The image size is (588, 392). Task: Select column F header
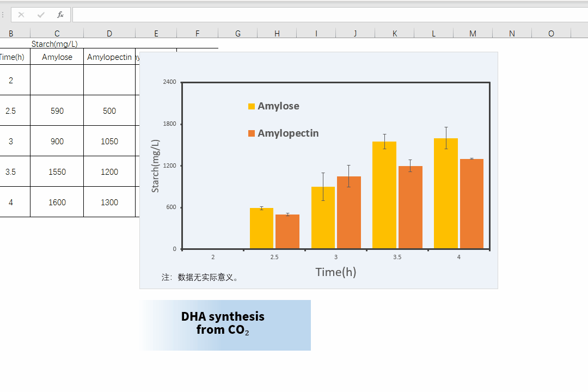(197, 33)
